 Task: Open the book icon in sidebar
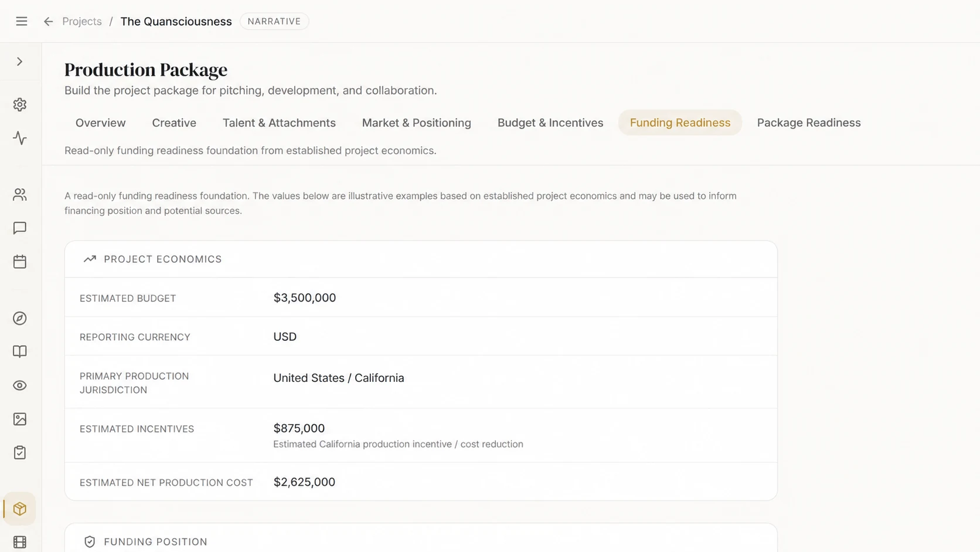(x=20, y=351)
